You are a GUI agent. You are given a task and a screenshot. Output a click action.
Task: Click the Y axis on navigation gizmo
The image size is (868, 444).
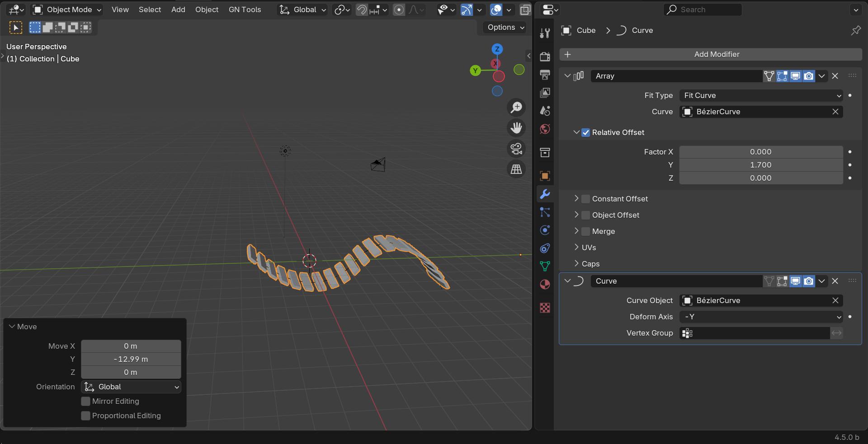click(x=475, y=70)
